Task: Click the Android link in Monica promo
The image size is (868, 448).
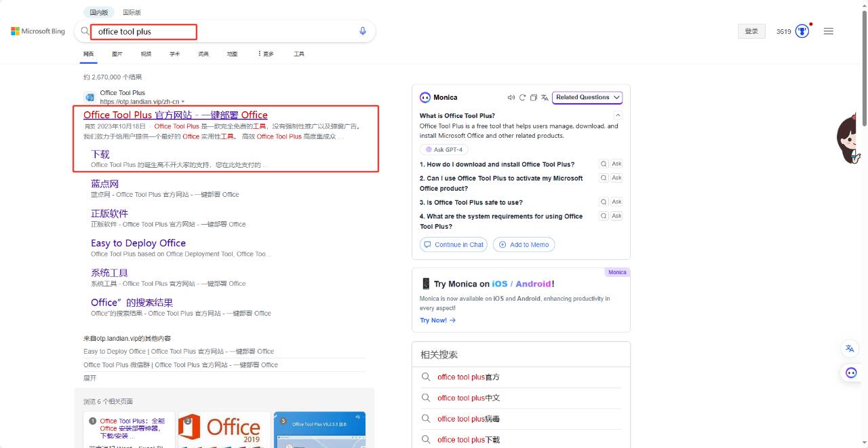Action: click(x=533, y=284)
